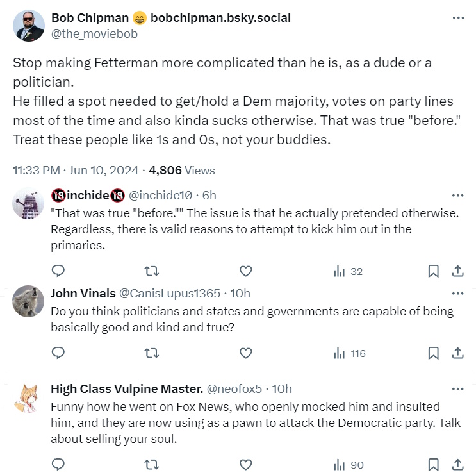476x475 pixels.
Task: Open John Vinals' wolf avatar
Action: click(x=29, y=300)
